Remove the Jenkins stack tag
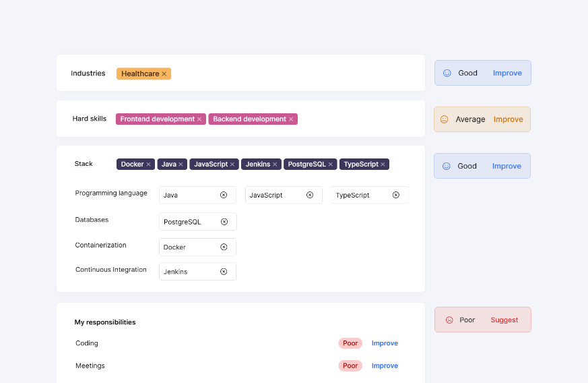Viewport: 588px width, 383px height. (275, 165)
